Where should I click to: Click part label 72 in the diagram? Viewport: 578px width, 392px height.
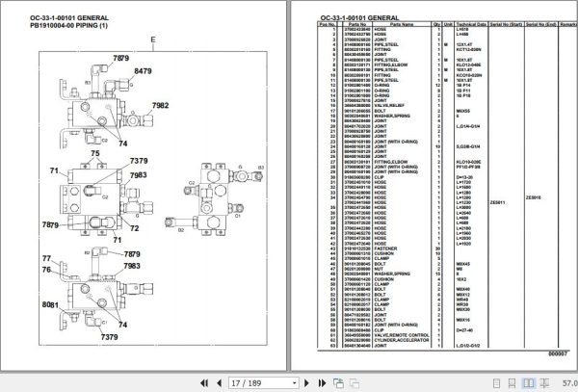point(135,228)
